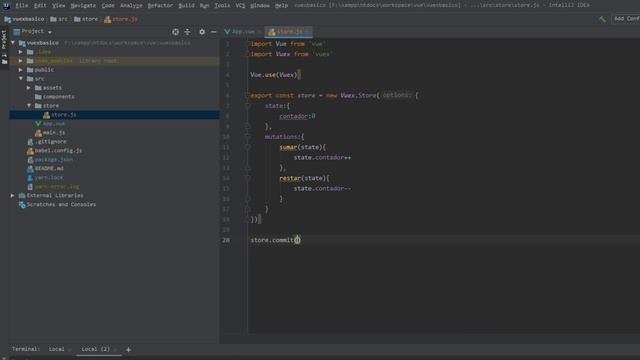The width and height of the screenshot is (640, 360).
Task: Switch to the Local terminal tab
Action: (x=56, y=349)
